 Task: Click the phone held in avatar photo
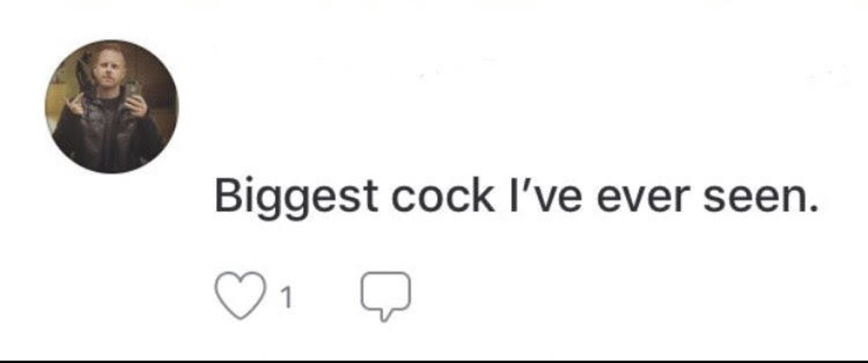tap(133, 90)
